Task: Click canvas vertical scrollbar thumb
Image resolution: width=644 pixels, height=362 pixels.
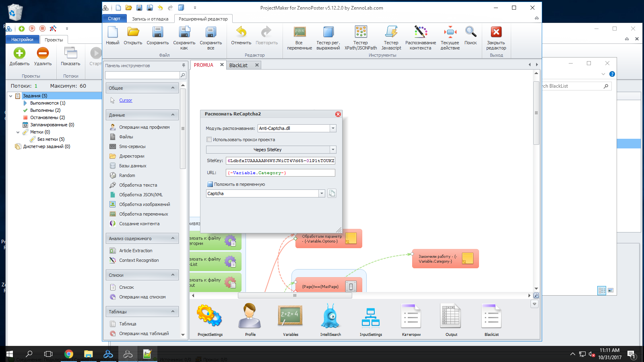Action: coord(536,113)
